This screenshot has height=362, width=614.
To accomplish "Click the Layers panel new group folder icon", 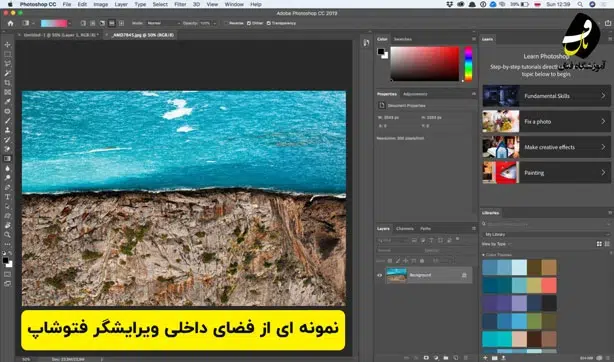I will point(446,358).
